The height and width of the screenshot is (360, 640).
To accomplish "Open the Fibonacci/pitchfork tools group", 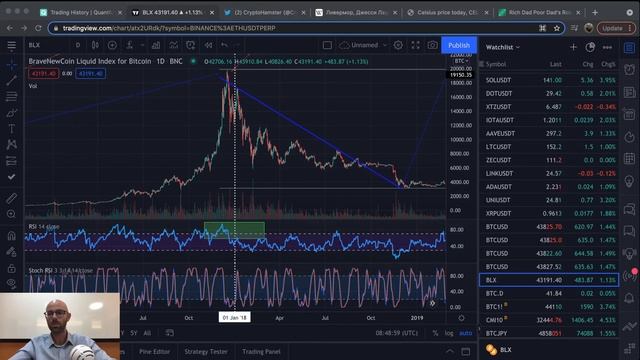I will click(11, 96).
